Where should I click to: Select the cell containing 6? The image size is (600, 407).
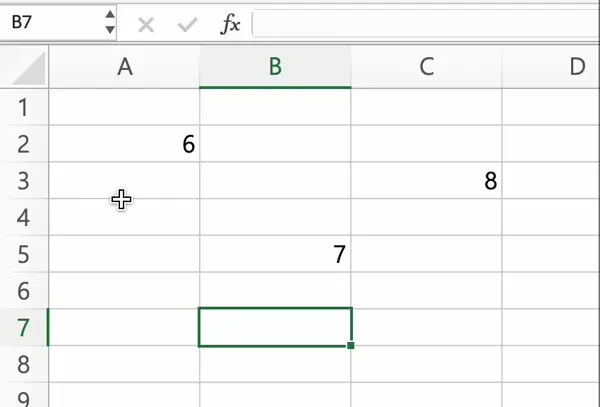point(125,144)
